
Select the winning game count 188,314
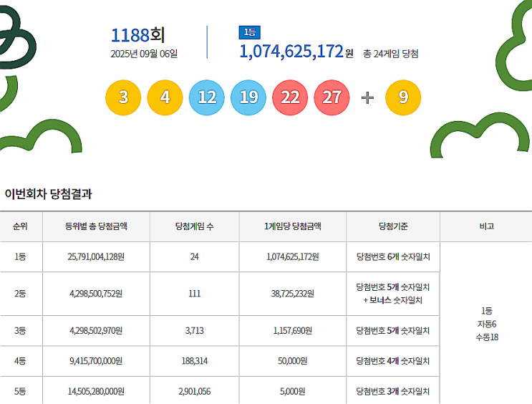point(195,360)
